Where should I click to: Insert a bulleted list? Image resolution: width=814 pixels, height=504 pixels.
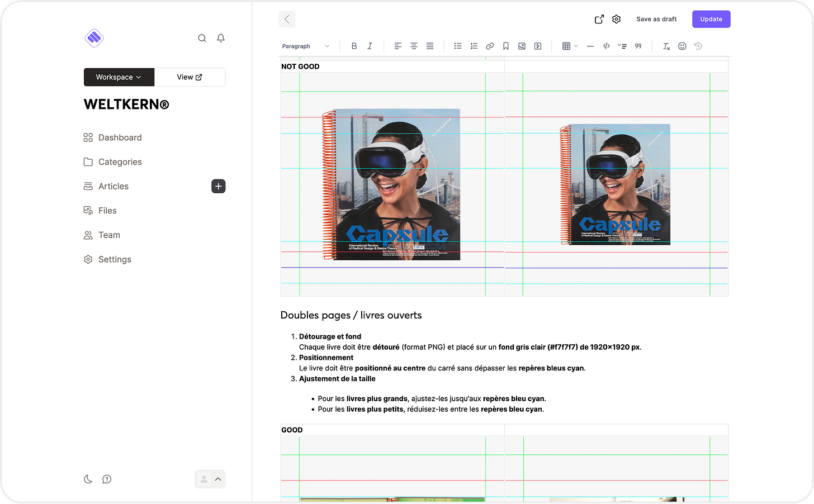click(x=458, y=46)
